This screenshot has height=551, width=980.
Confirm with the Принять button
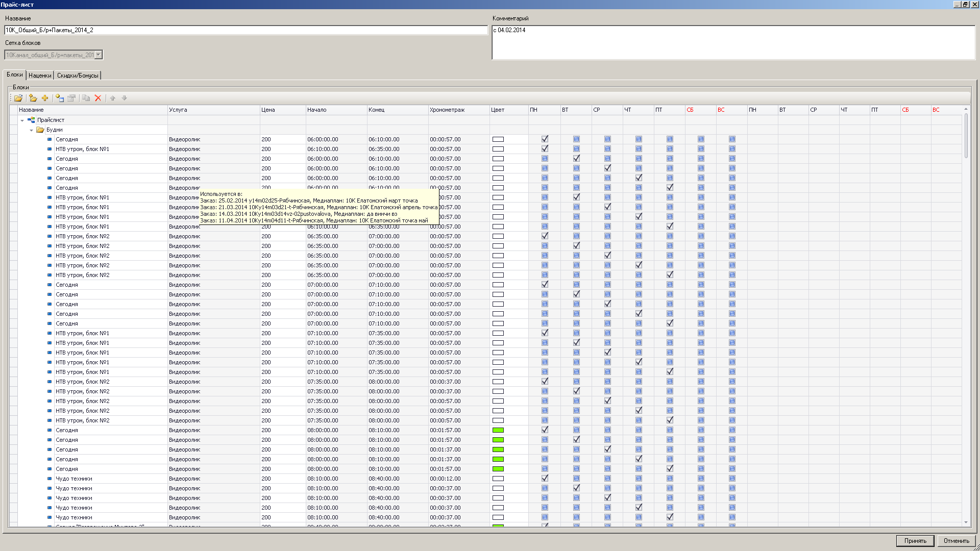click(915, 541)
